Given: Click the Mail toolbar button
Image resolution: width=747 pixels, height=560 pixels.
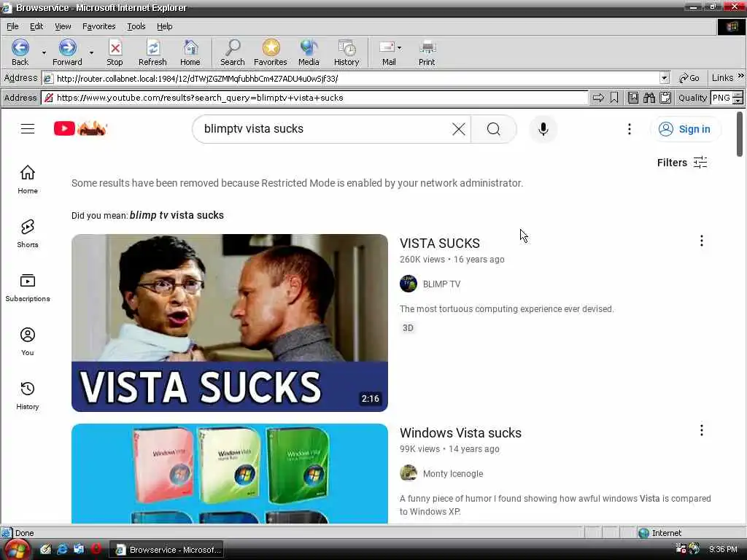Looking at the screenshot, I should [388, 52].
